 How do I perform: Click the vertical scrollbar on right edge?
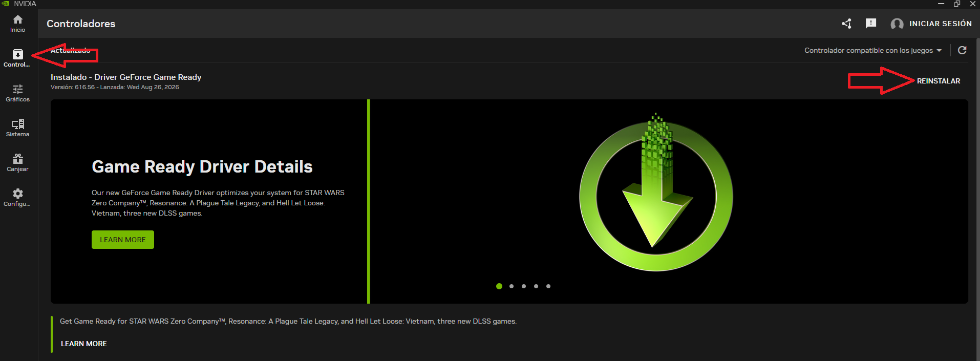(977, 199)
